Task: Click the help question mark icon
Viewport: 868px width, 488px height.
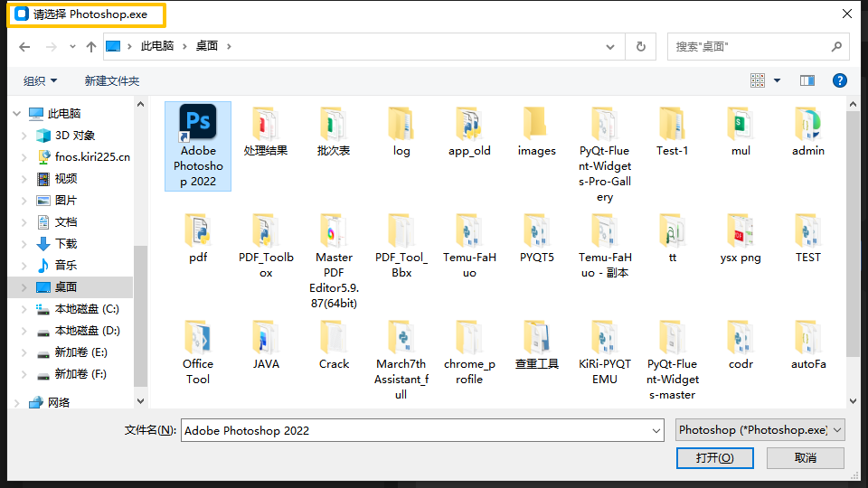Action: click(839, 80)
